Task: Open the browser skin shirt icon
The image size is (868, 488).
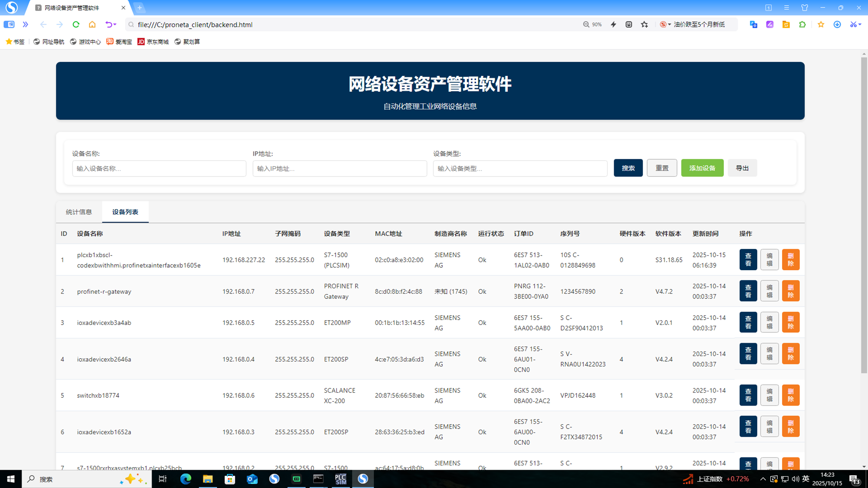Action: pos(805,8)
